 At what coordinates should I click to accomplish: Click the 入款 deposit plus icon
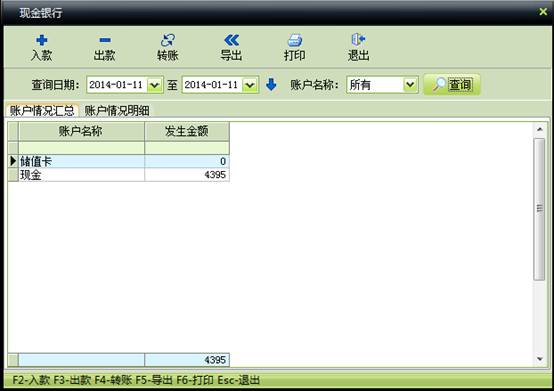(42, 40)
